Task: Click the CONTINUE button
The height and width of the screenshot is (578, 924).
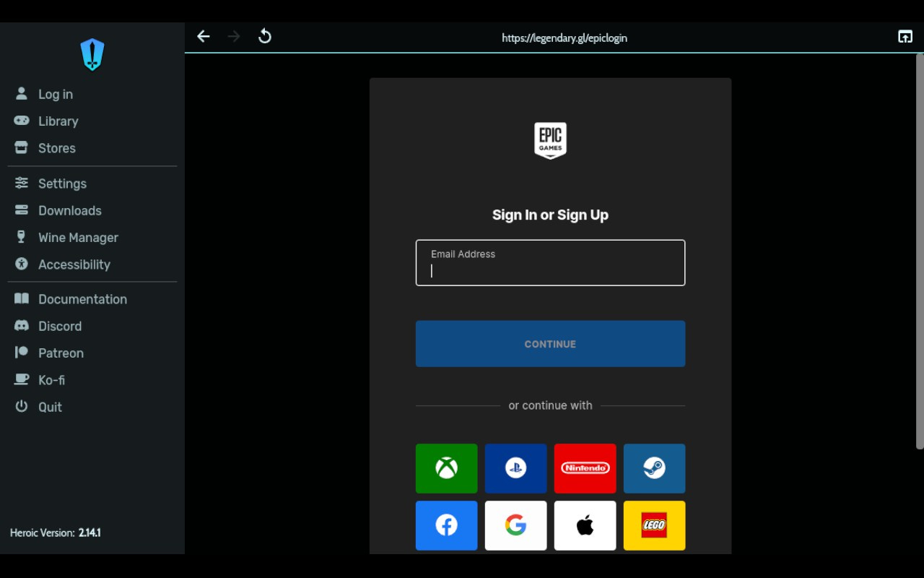Action: pyautogui.click(x=550, y=344)
